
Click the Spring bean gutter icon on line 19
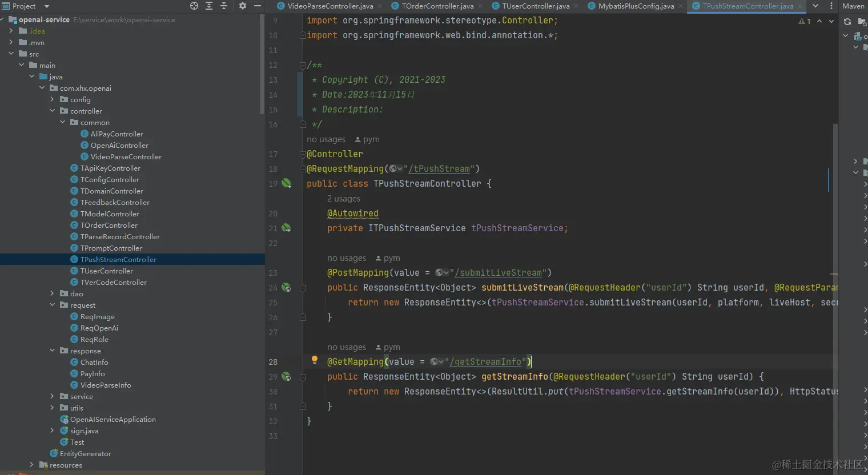[x=286, y=183]
